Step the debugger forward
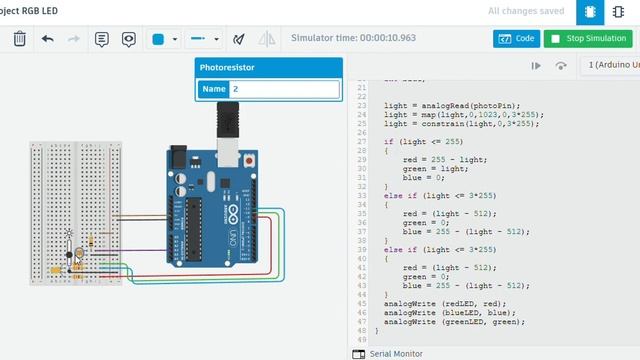This screenshot has height=360, width=640. (536, 66)
